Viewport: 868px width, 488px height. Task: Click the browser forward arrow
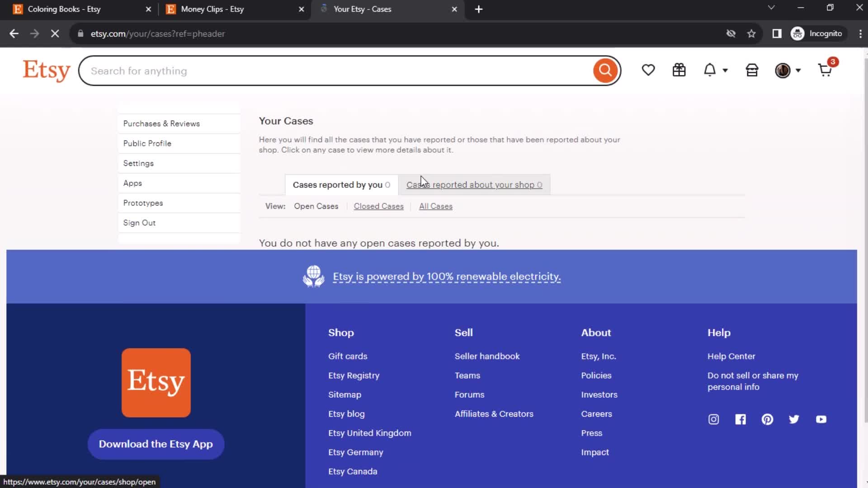[34, 33]
